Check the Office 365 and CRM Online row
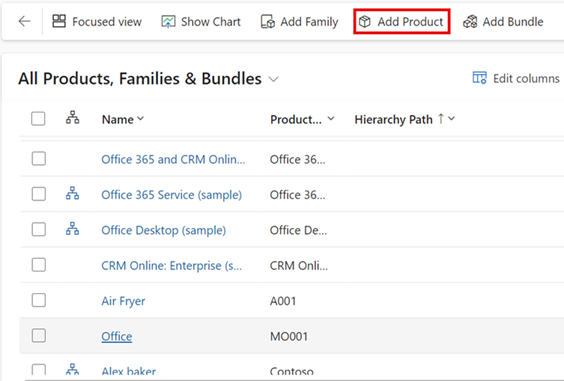Screen dimensions: 564x381 [38, 159]
